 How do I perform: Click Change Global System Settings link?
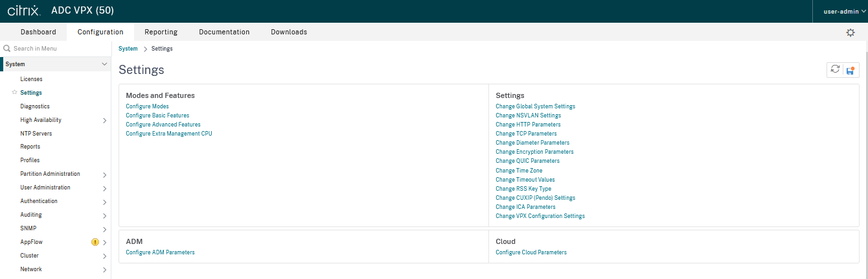click(535, 106)
